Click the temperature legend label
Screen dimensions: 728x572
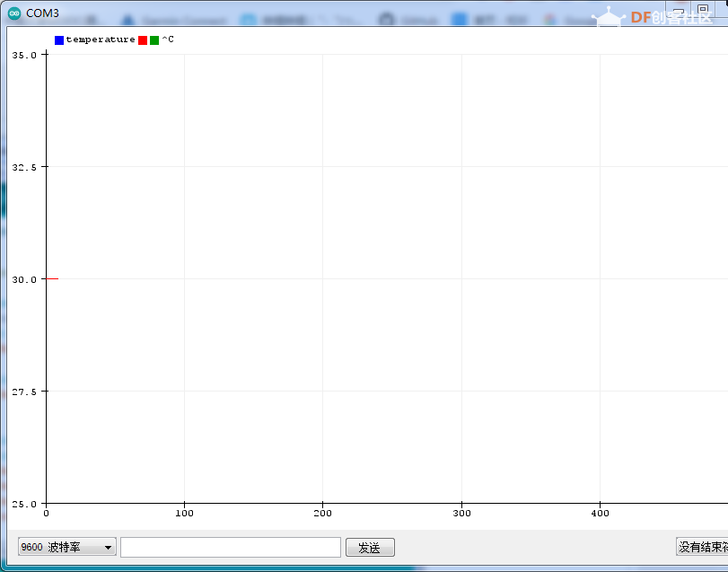[x=101, y=40]
